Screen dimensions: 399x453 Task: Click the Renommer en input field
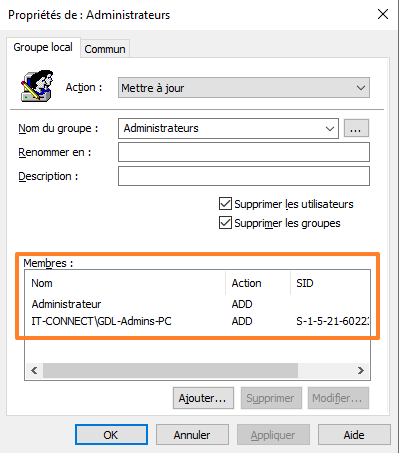pyautogui.click(x=244, y=152)
